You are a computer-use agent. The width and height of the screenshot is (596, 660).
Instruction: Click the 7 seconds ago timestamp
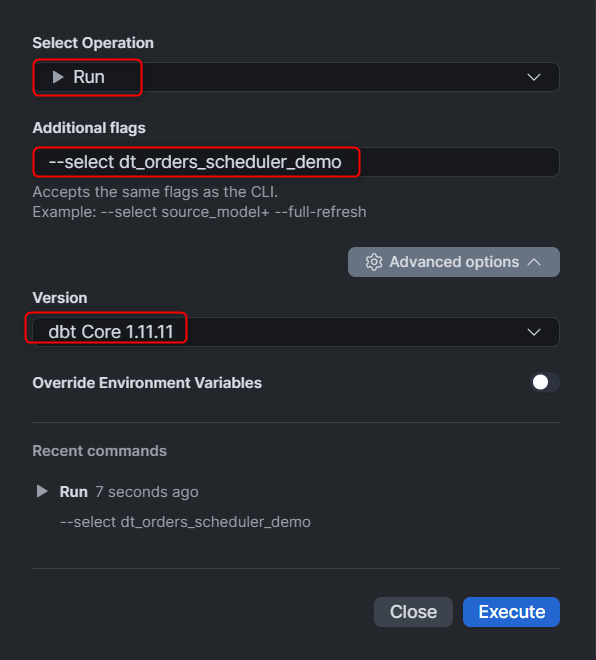pyautogui.click(x=146, y=492)
